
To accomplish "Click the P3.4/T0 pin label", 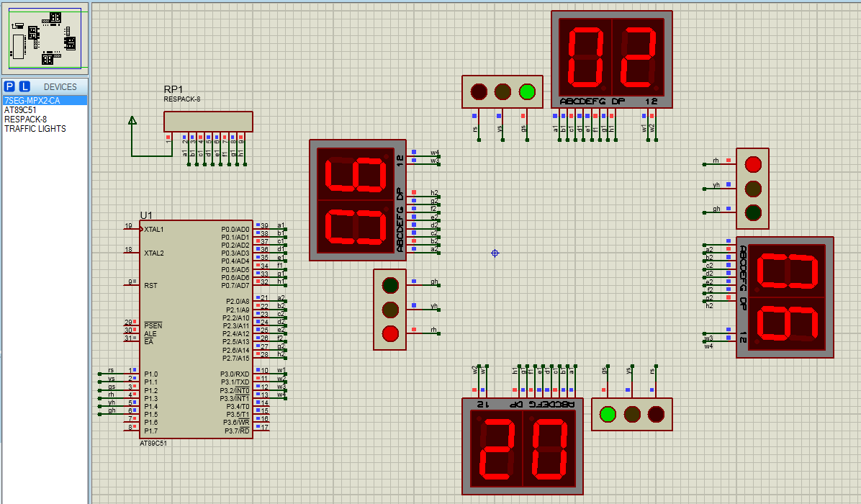I will click(x=237, y=406).
